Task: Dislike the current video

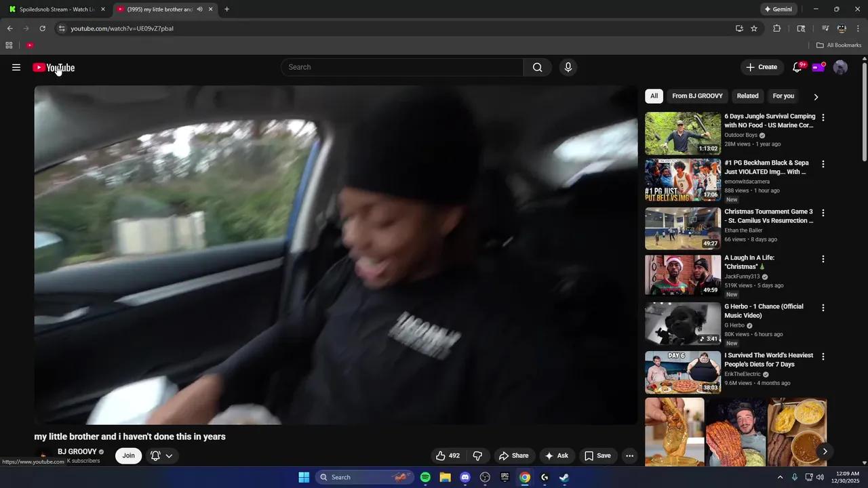Action: pyautogui.click(x=478, y=455)
